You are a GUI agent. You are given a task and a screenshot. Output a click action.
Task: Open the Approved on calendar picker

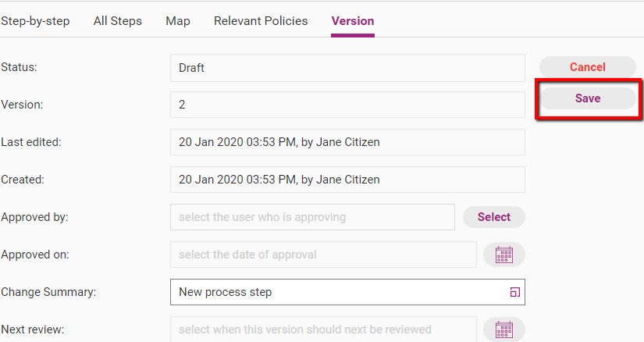[x=504, y=255]
